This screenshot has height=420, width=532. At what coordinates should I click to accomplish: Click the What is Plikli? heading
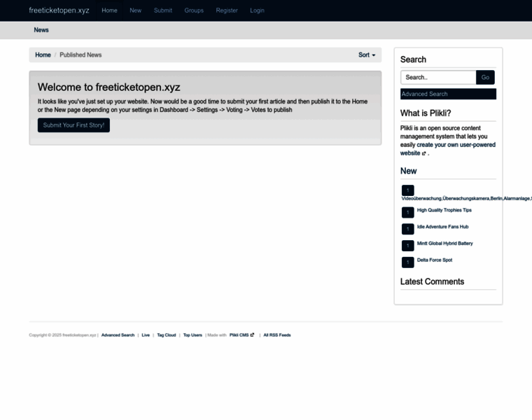pyautogui.click(x=426, y=113)
